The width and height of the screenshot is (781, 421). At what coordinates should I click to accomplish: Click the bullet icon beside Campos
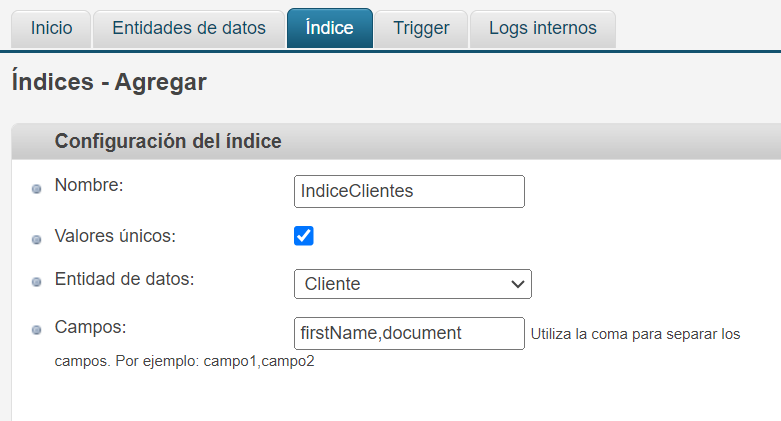[x=37, y=329]
